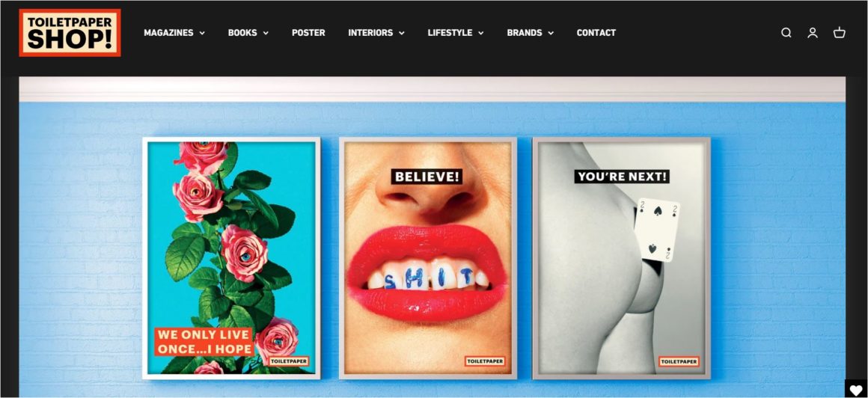868x398 pixels.
Task: Go home via Toiletpaper Shop logo
Action: coord(70,33)
